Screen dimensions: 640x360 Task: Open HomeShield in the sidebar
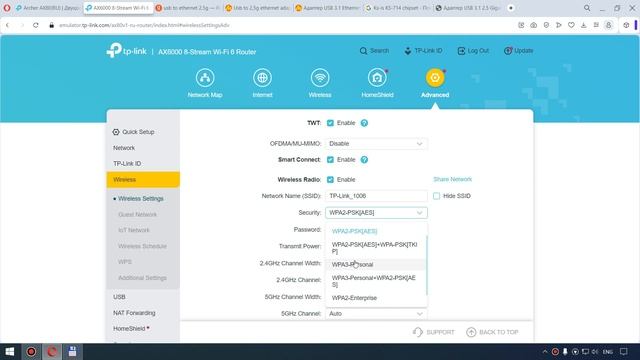(129, 328)
